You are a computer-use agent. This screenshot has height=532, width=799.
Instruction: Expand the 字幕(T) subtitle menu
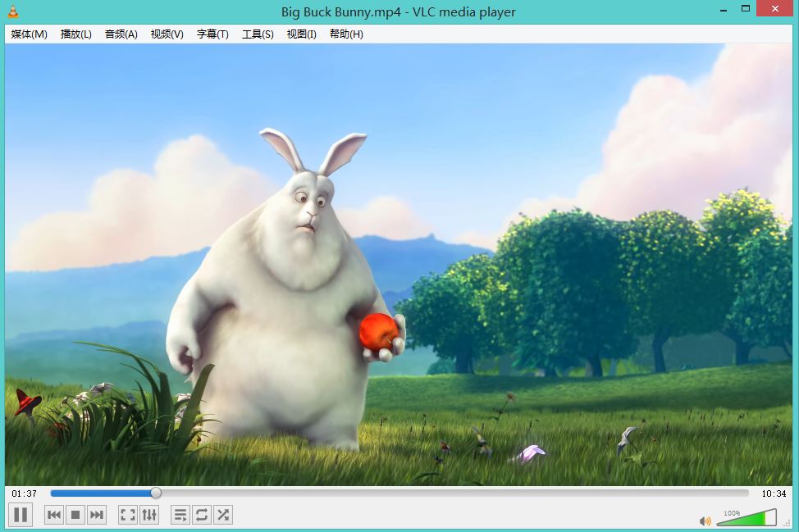coord(212,34)
